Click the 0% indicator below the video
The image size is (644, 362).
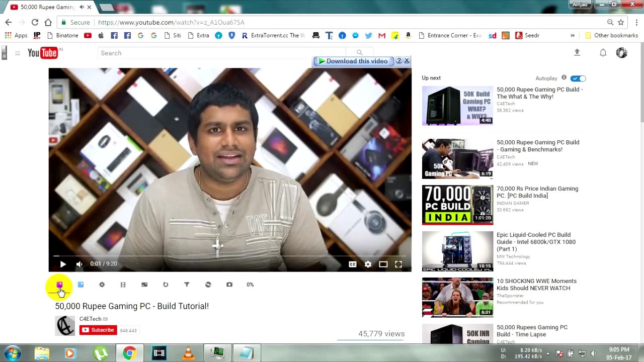click(x=250, y=285)
